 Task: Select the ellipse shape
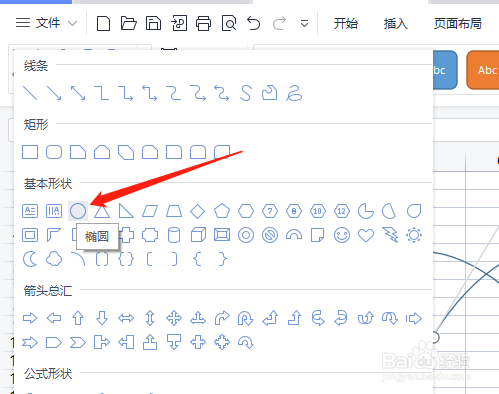[78, 211]
